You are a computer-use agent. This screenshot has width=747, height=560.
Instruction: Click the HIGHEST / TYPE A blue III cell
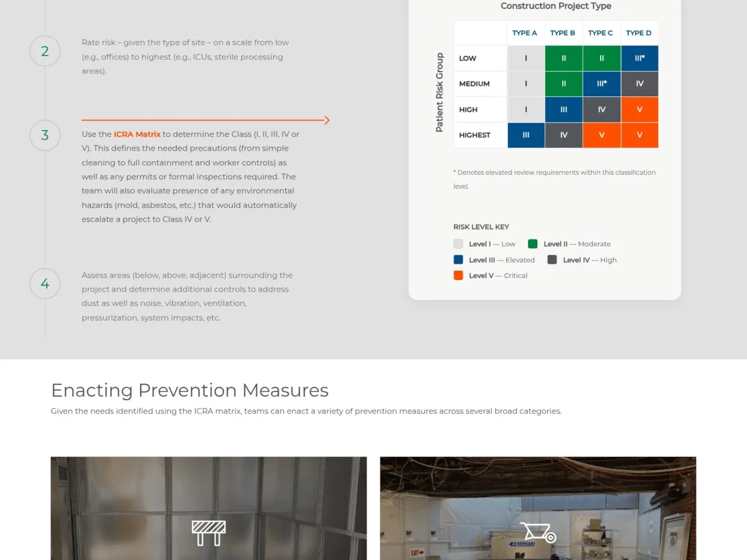(526, 135)
